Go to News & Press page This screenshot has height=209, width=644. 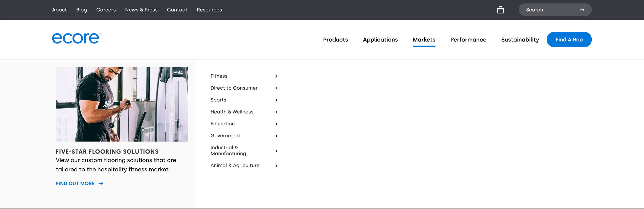pos(141,10)
